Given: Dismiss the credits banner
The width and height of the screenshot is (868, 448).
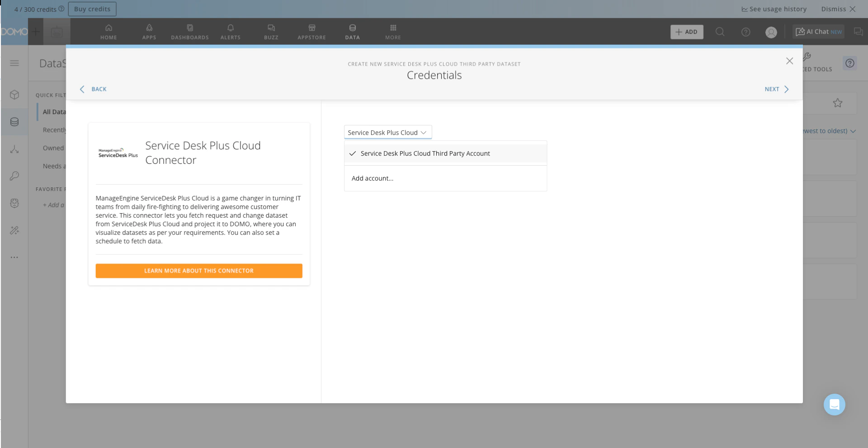Looking at the screenshot, I should point(838,9).
